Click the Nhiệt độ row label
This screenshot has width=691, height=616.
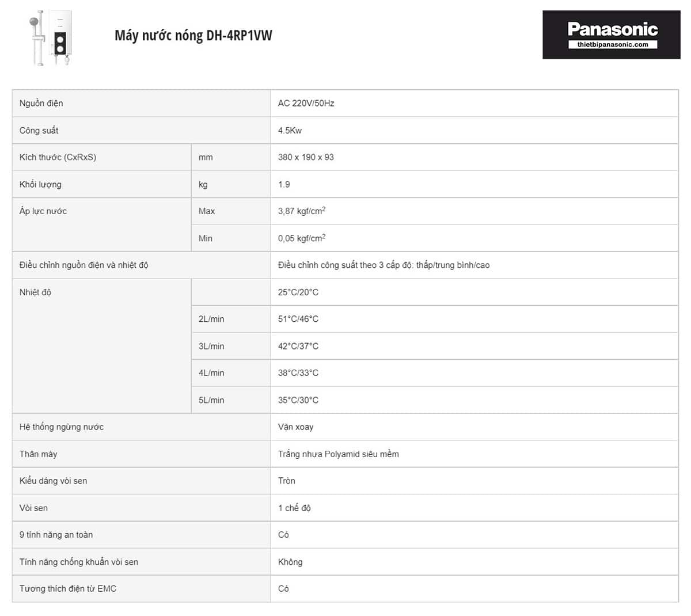click(x=35, y=292)
